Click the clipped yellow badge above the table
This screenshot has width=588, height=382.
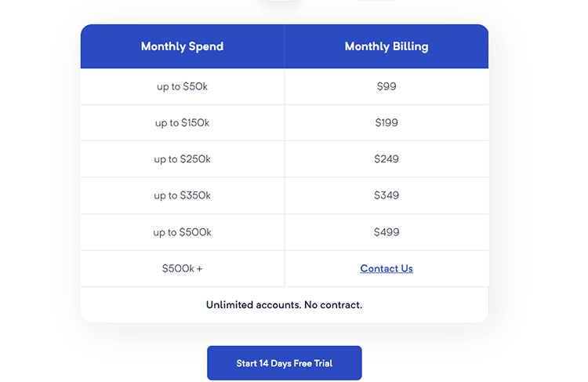pyautogui.click(x=376, y=1)
